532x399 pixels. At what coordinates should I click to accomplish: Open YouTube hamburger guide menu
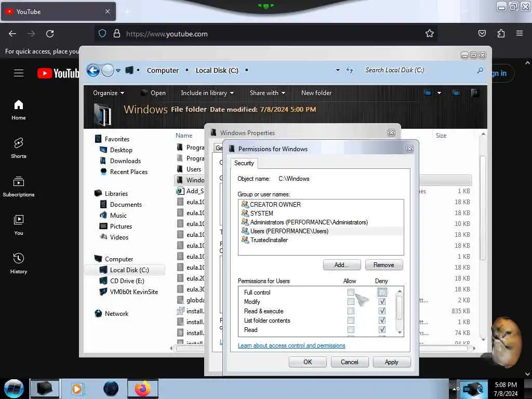19,73
